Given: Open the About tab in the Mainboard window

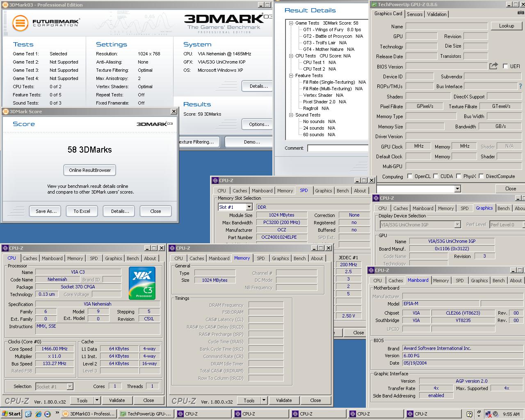Looking at the screenshot, I should pos(516,281).
